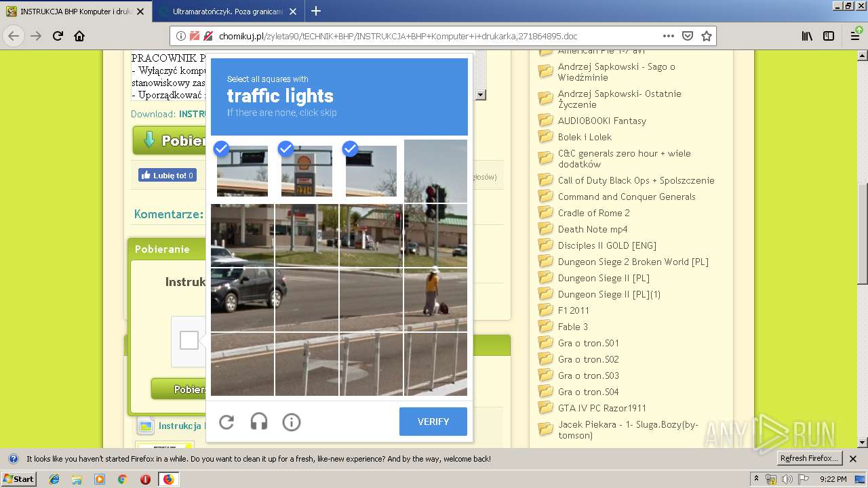Viewport: 868px width, 488px height.
Task: Open F1 2011 folder
Action: 574,310
